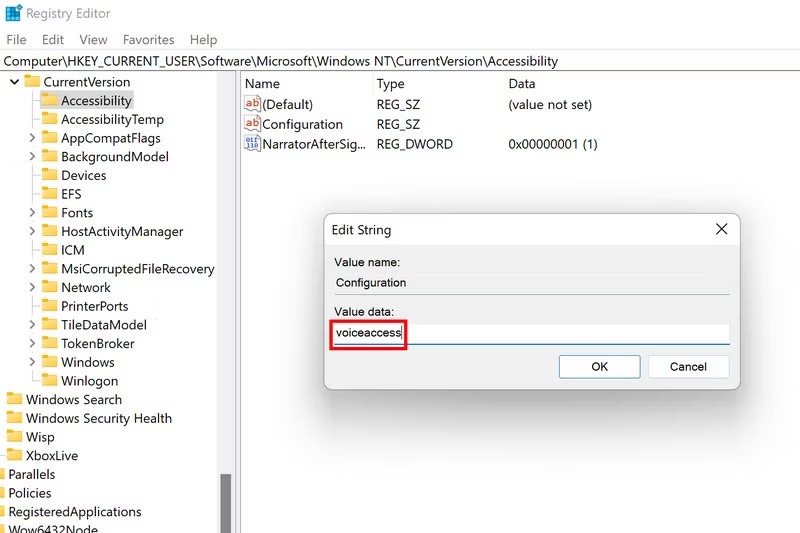Select the AppCompatFlags folder icon

click(x=49, y=137)
